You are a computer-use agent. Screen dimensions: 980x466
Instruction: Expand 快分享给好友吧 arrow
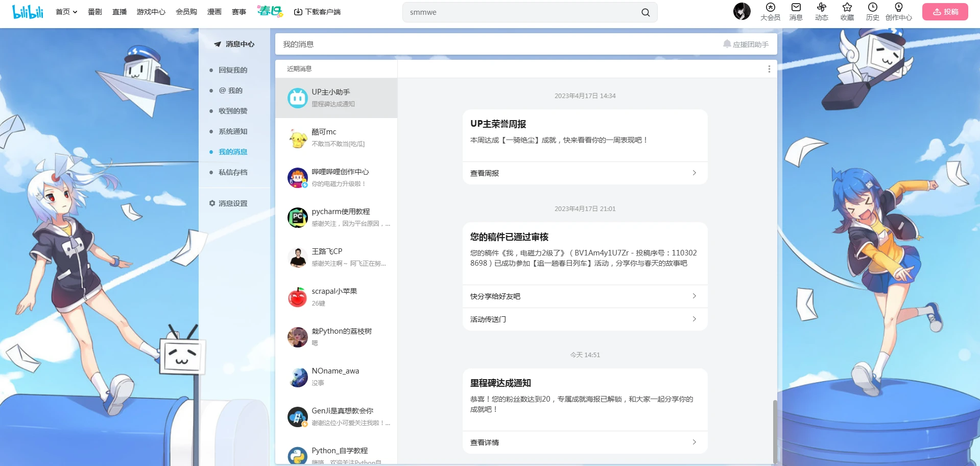(x=694, y=296)
